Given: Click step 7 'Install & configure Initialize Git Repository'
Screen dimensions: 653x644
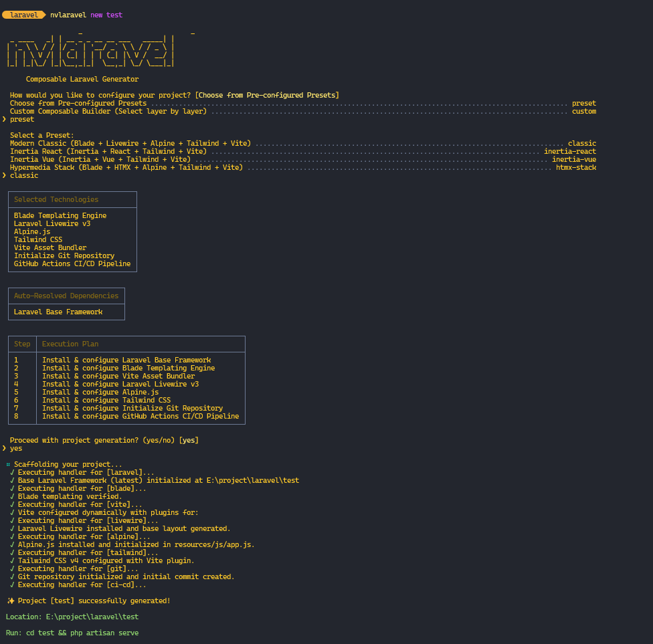Looking at the screenshot, I should click(133, 408).
